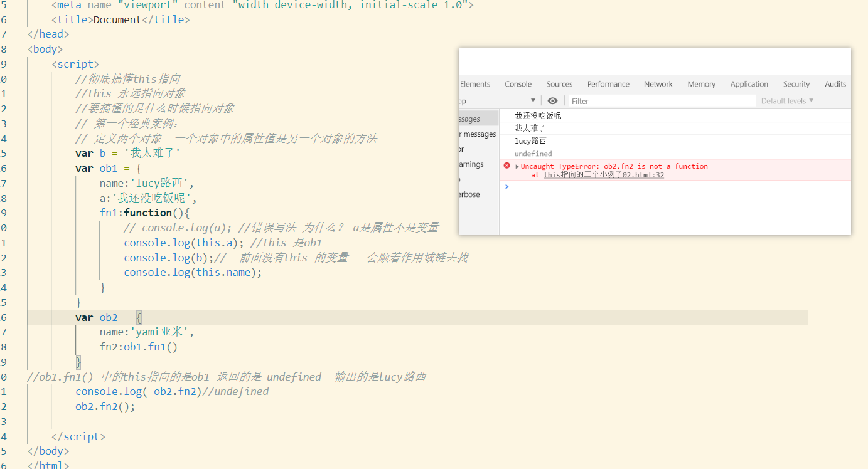The image size is (868, 469).
Task: Click the console.log( ob2.fn2) code line
Action: click(137, 391)
